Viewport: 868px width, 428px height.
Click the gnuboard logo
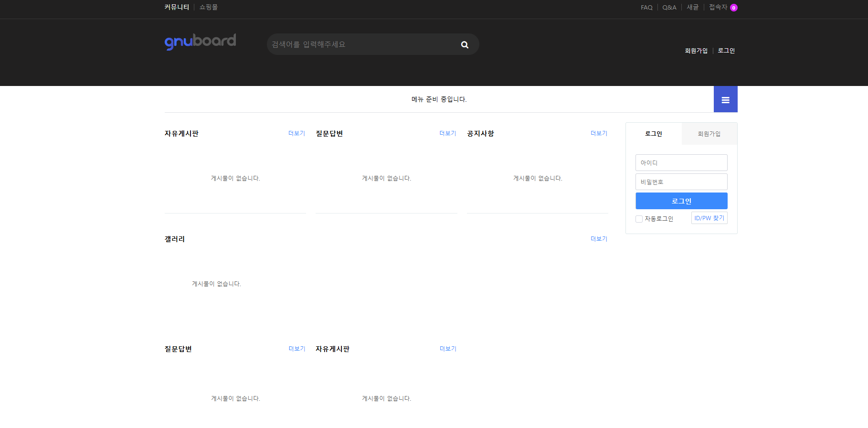(200, 42)
